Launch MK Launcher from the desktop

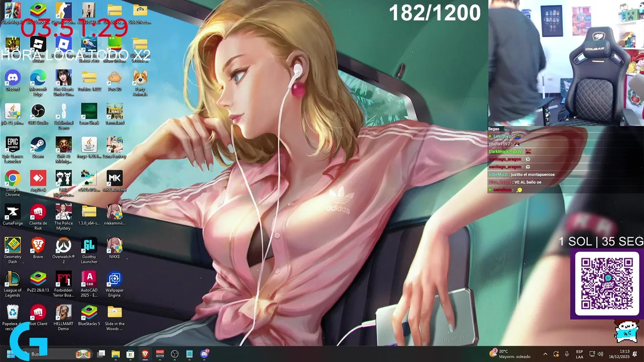pyautogui.click(x=115, y=181)
